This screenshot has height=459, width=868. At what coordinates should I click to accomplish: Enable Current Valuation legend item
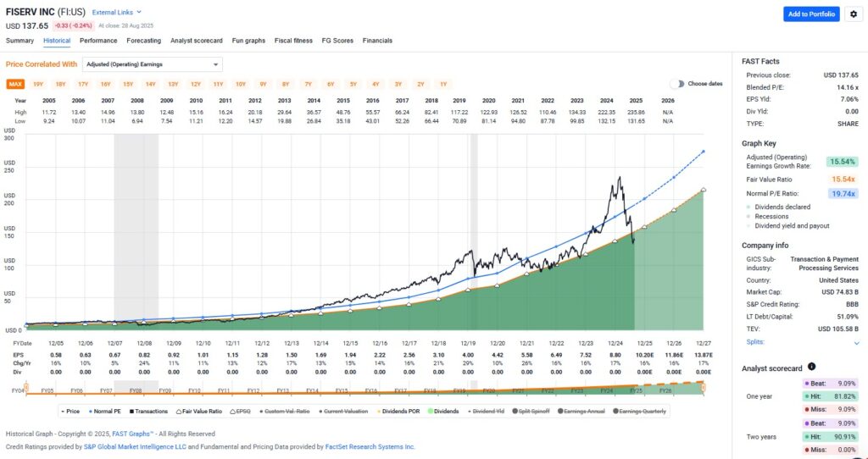coord(342,412)
